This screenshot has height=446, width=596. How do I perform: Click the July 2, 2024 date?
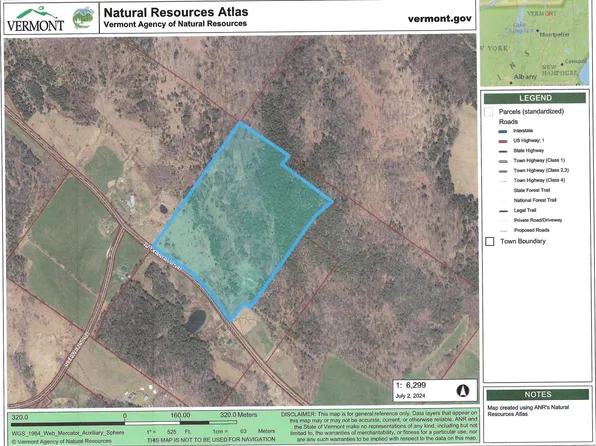pyautogui.click(x=410, y=396)
